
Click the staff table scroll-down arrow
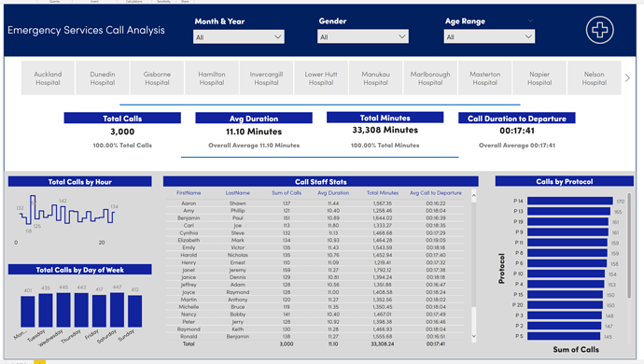tap(473, 336)
